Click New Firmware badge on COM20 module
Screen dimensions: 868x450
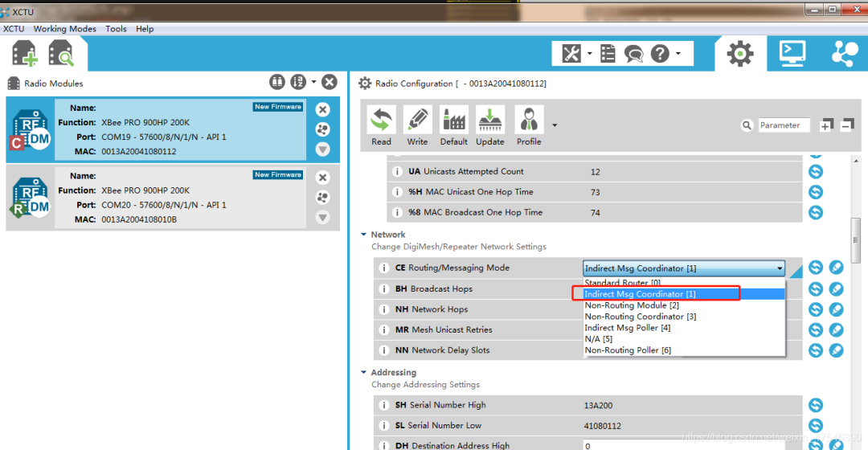(x=278, y=175)
